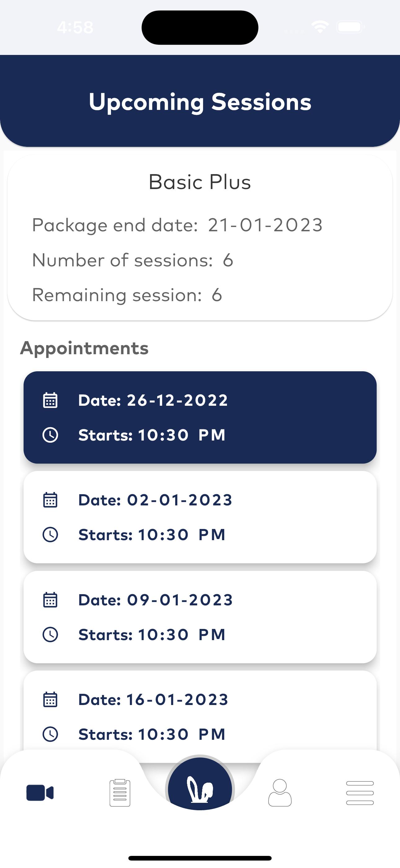The height and width of the screenshot is (868, 400).
Task: Tap the Remaining session count line
Action: click(x=127, y=295)
